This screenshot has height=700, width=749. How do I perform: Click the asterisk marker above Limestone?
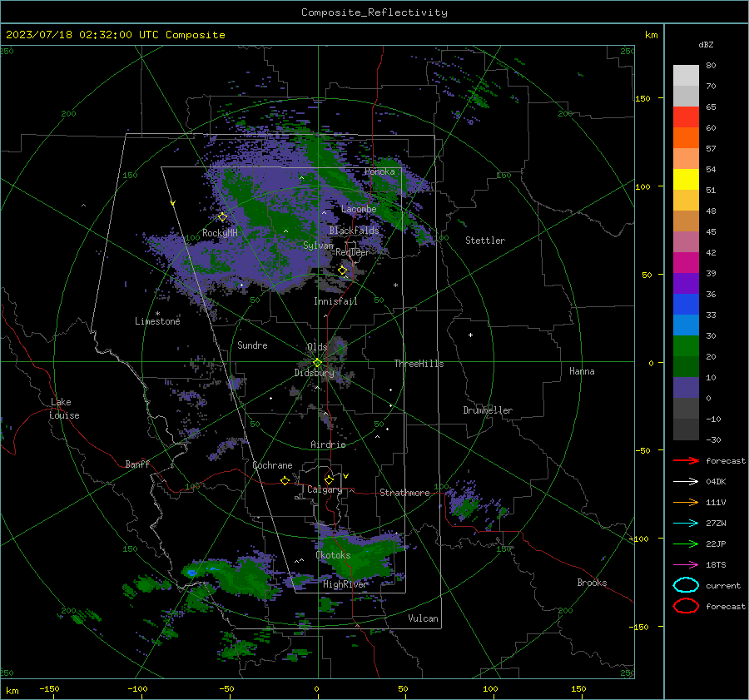coord(157,314)
